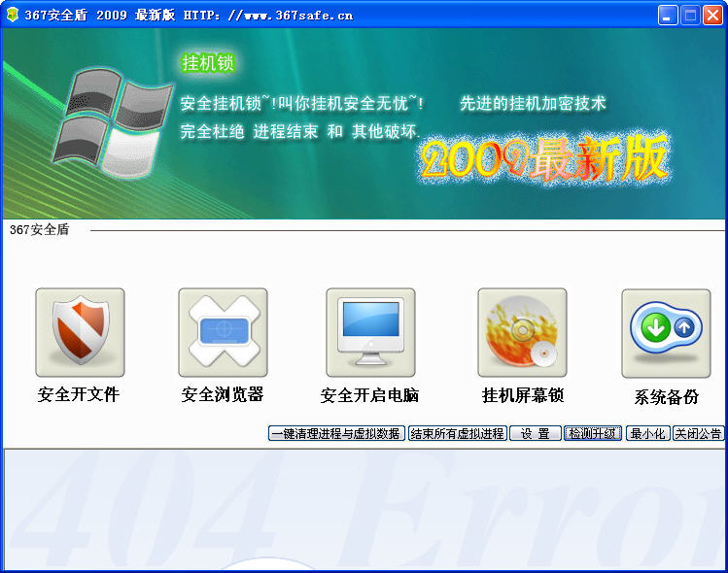
Task: Click the 关闭公告 button
Action: click(698, 433)
